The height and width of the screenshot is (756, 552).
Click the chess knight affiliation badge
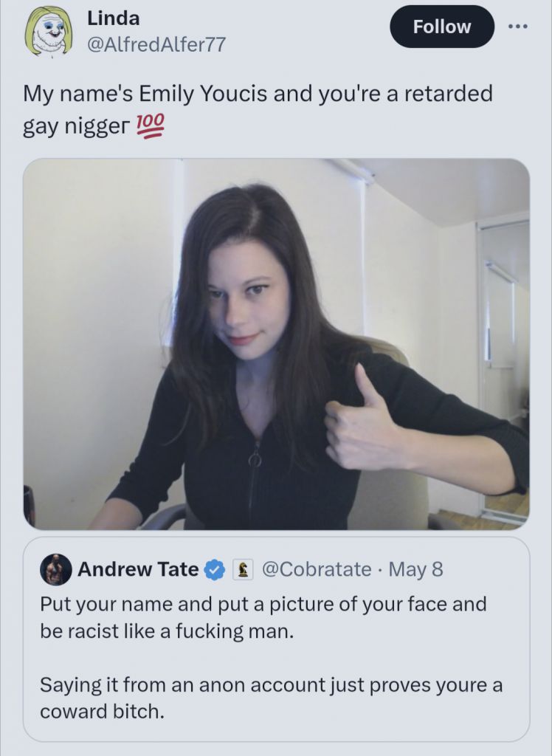243,570
